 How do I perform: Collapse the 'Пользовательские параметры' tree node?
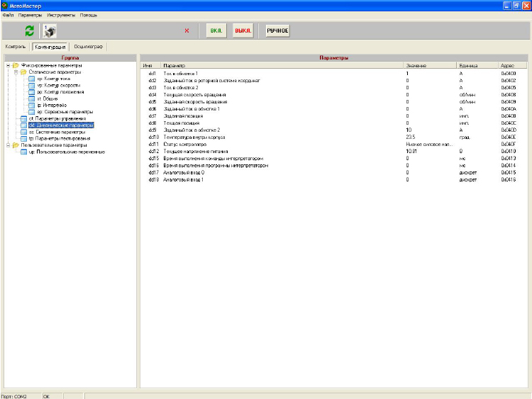[x=7, y=145]
